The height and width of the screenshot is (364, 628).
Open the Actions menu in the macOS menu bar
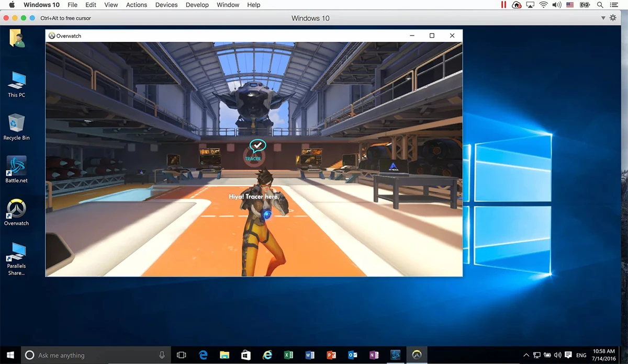click(136, 5)
